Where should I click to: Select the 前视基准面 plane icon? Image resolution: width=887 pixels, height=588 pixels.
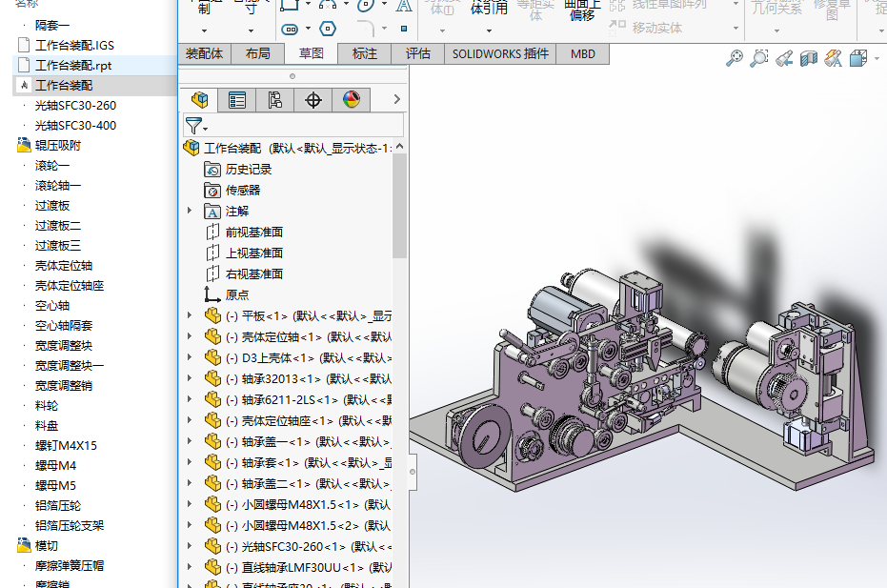(213, 232)
